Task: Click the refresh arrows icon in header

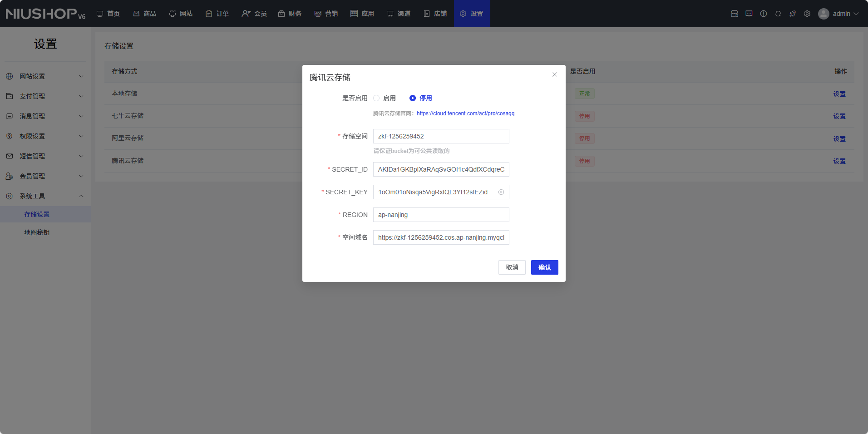Action: [778, 14]
